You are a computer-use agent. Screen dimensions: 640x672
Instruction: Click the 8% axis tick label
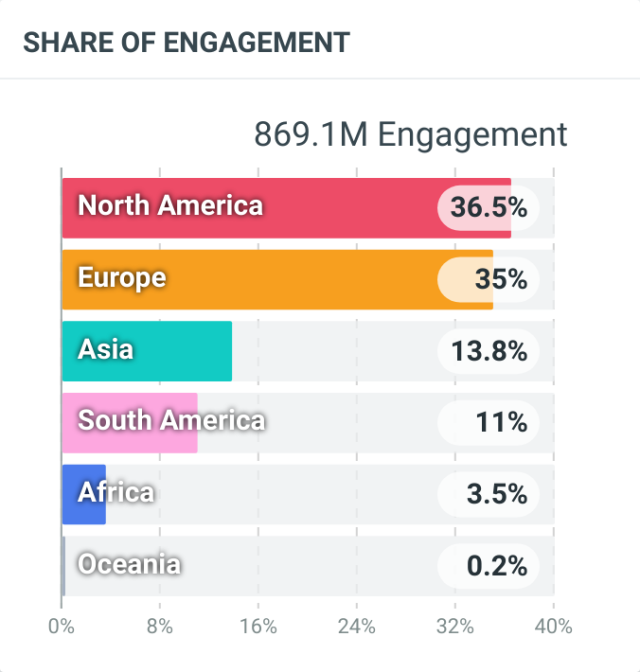point(159,627)
